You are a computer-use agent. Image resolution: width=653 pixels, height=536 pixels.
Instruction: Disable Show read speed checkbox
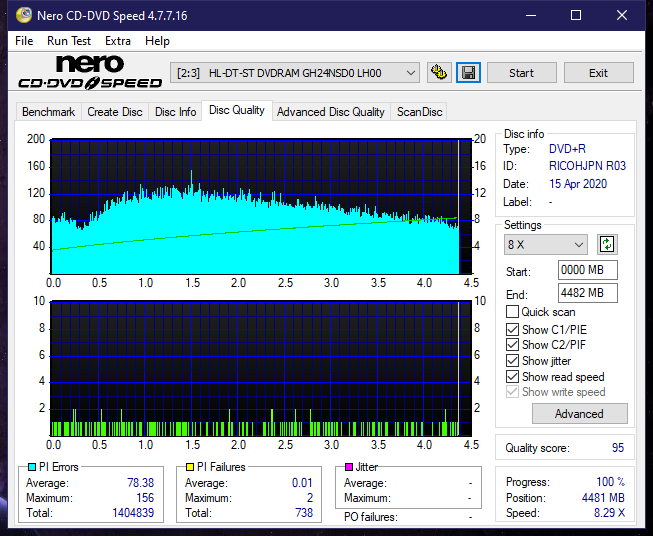(x=512, y=376)
